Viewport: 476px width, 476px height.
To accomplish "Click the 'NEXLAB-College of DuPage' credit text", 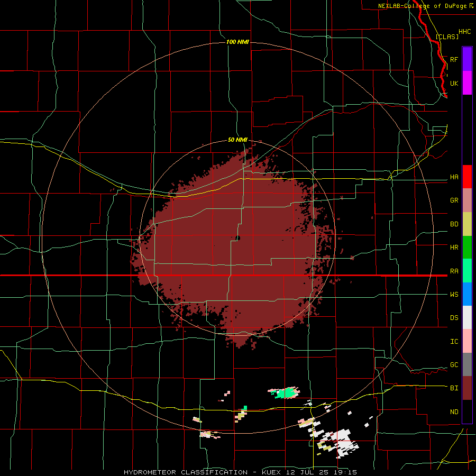I will coord(422,6).
